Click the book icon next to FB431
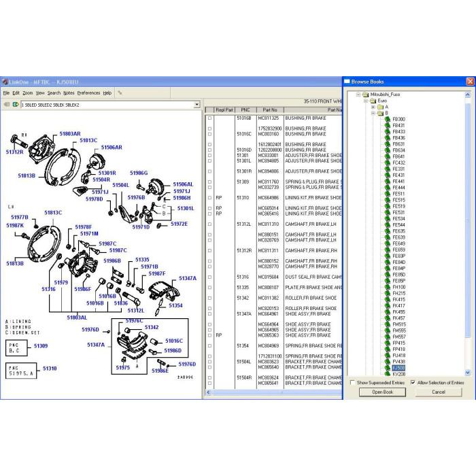Image resolution: width=476 pixels, height=476 pixels. point(387,125)
